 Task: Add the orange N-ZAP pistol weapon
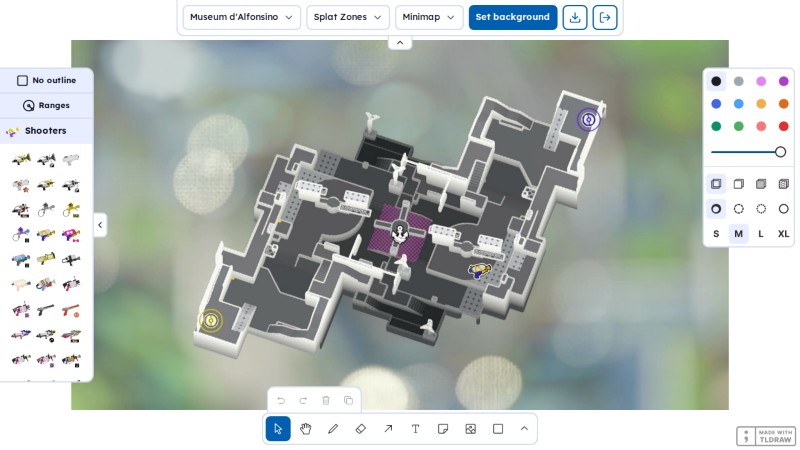pyautogui.click(x=71, y=309)
